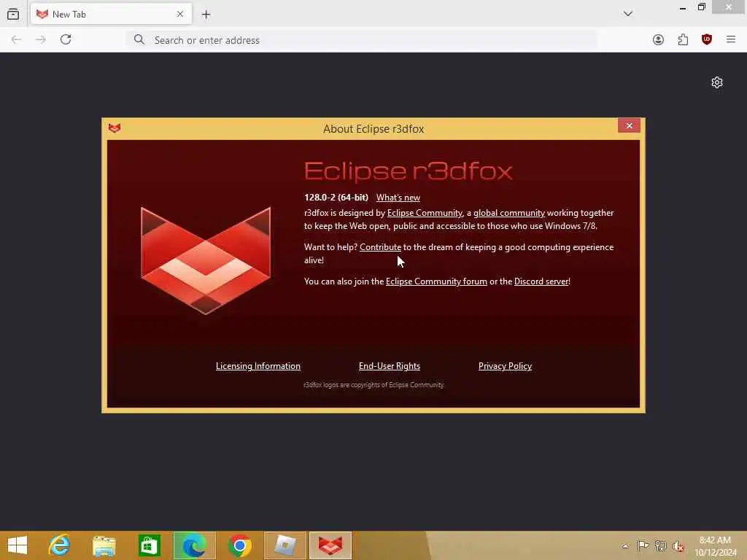Switch to the r3dfox taskbar button

click(x=330, y=545)
